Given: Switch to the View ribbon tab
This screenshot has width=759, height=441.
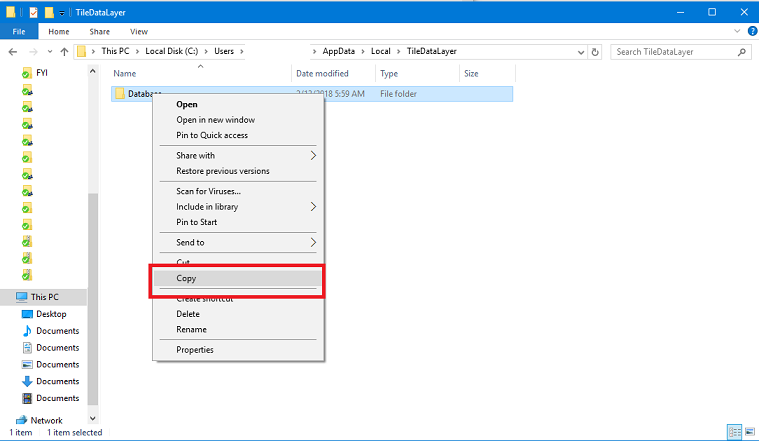Looking at the screenshot, I should (x=138, y=31).
